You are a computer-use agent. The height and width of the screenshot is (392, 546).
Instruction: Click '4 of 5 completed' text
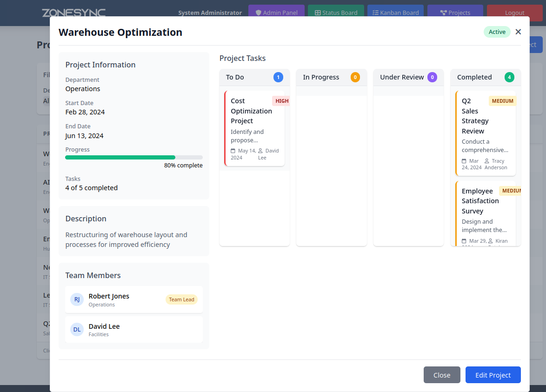click(x=92, y=188)
